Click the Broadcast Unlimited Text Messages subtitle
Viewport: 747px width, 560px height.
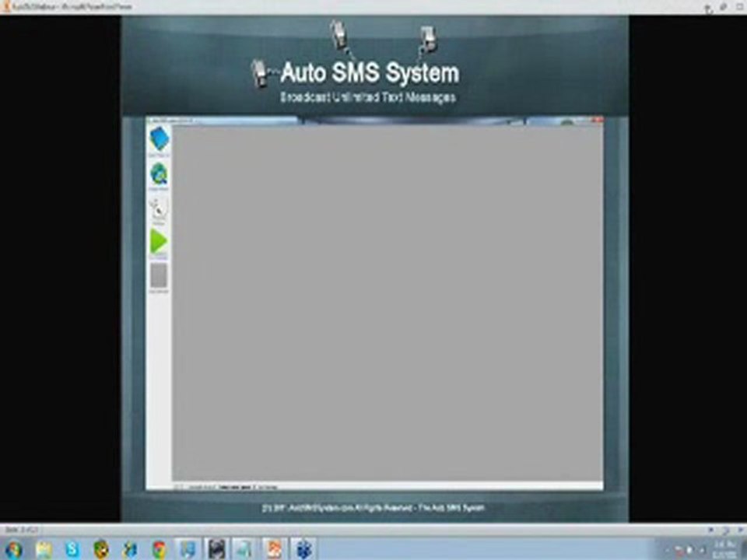point(368,98)
